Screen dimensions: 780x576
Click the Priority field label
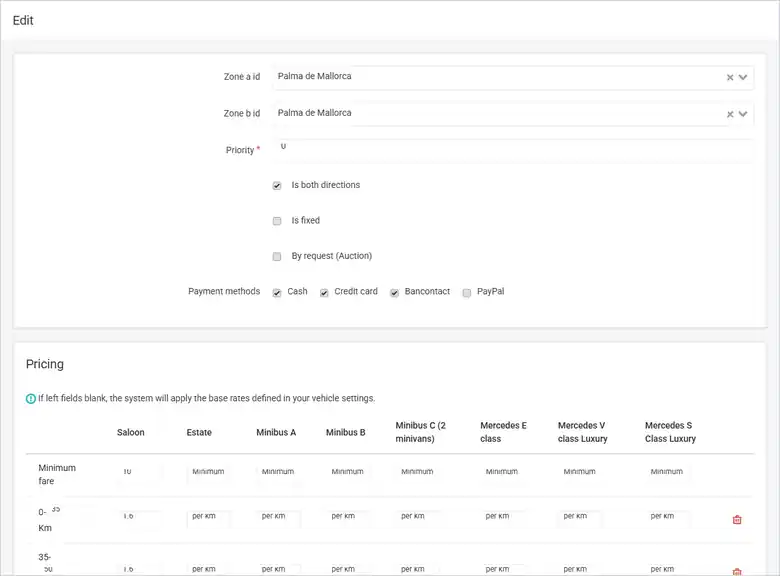pos(241,150)
